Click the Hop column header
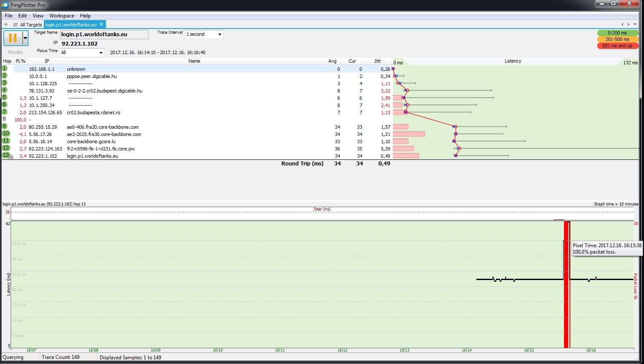Screen dimensions: 644x364 [7, 61]
